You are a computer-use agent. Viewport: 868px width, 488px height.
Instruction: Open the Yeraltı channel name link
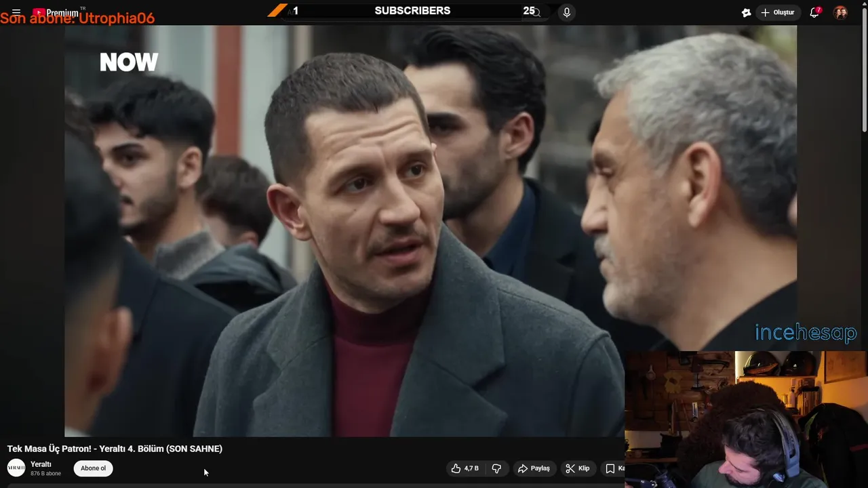coord(41,464)
